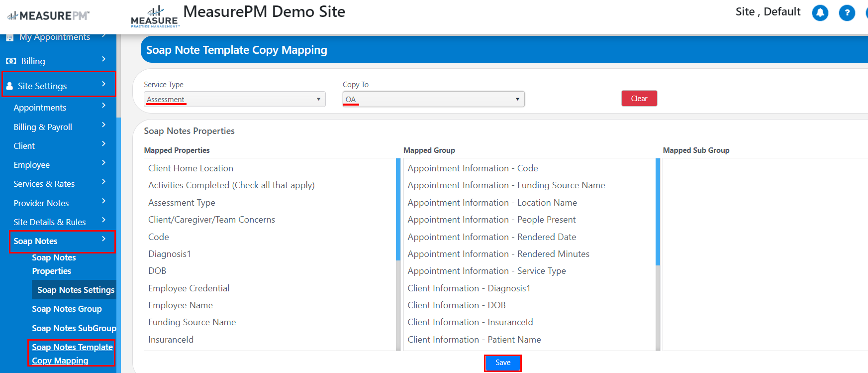Click the MeasurePM logo in sidebar header
Image resolution: width=868 pixels, height=373 pixels.
pos(48,16)
